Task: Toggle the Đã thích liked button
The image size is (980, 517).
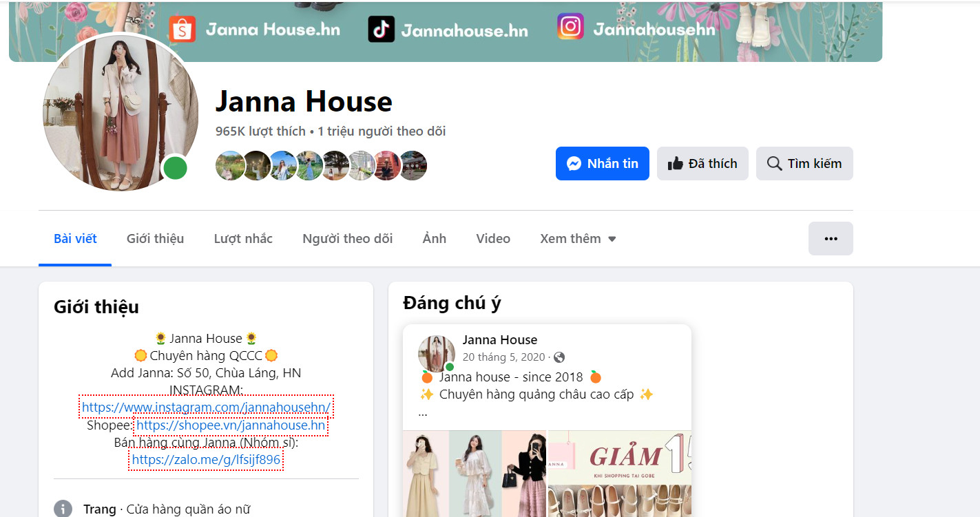Action: click(x=702, y=164)
